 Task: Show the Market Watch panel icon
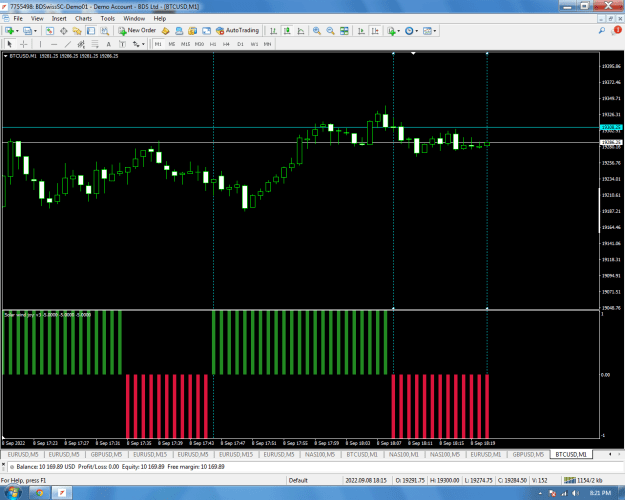pyautogui.click(x=50, y=31)
